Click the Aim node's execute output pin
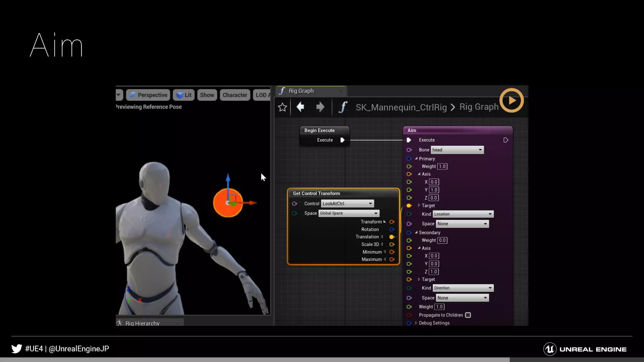This screenshot has width=644, height=362. [x=506, y=140]
